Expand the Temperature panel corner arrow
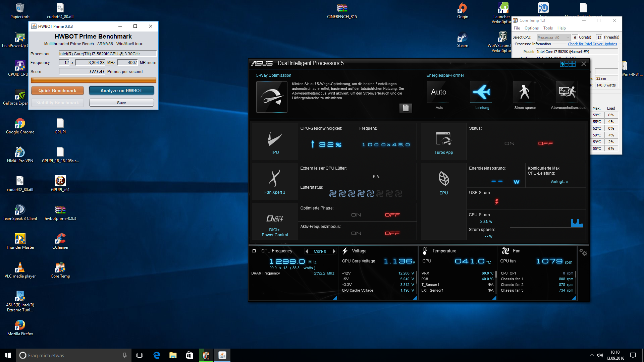644x362 pixels. coord(494,298)
